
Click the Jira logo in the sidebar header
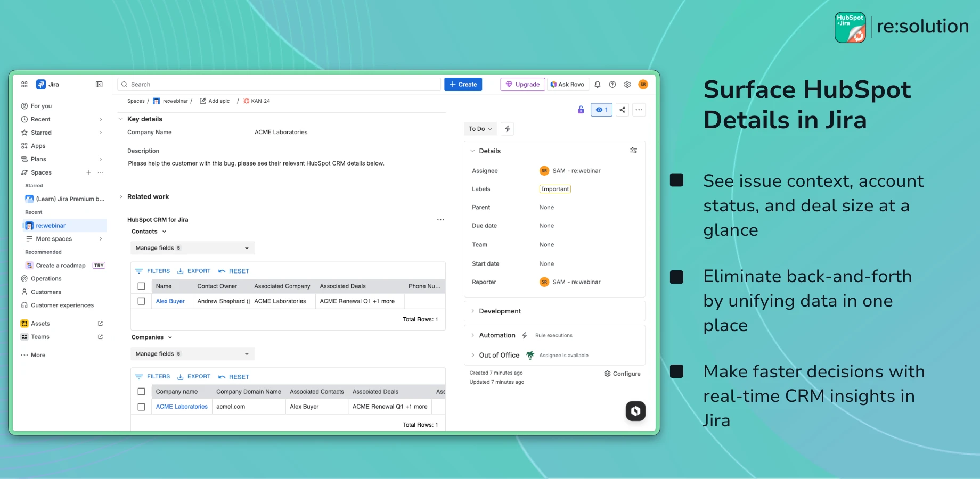(40, 85)
